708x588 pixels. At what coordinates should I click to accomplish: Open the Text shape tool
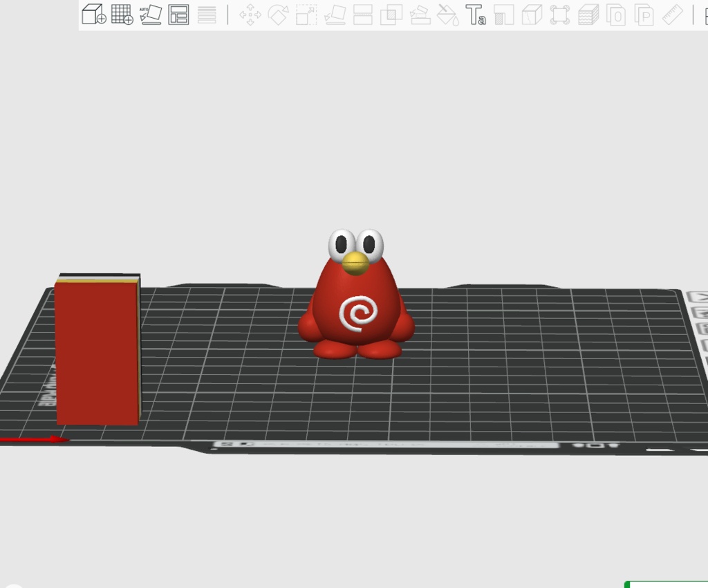(x=476, y=15)
